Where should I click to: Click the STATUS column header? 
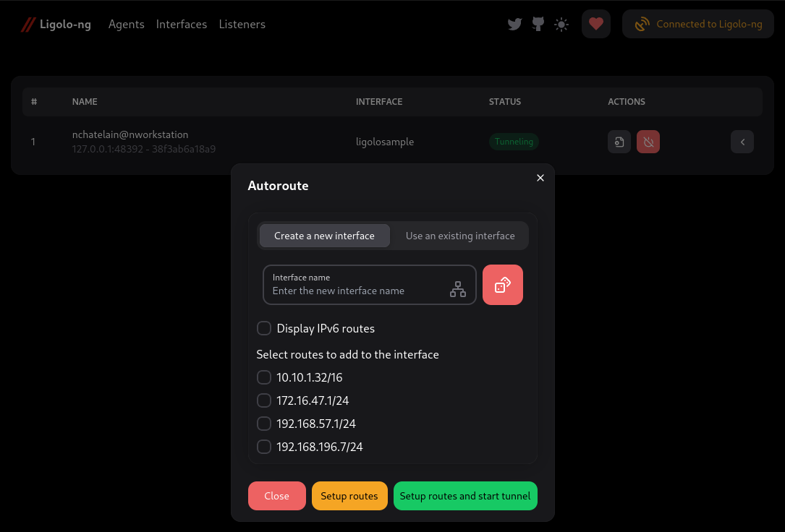[505, 101]
